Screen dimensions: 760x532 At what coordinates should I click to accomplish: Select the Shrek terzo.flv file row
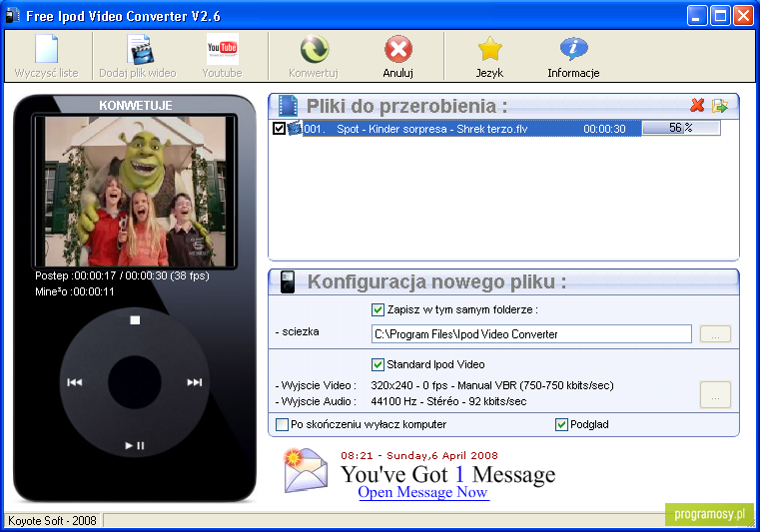[x=472, y=129]
